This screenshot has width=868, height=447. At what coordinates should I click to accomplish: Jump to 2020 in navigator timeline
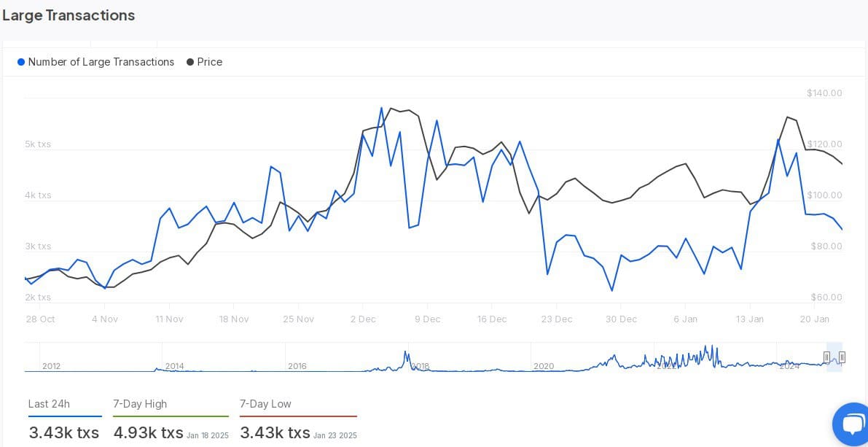point(543,366)
